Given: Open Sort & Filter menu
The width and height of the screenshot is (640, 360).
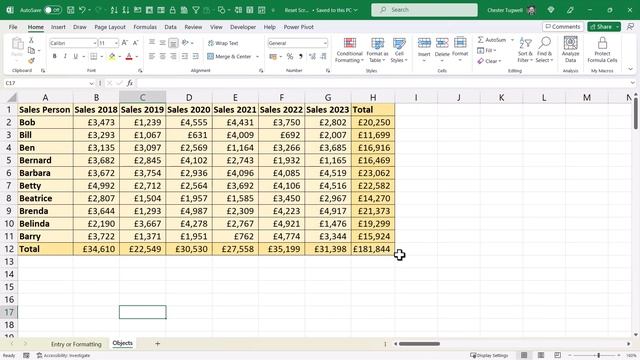Looking at the screenshot, I should pyautogui.click(x=525, y=50).
